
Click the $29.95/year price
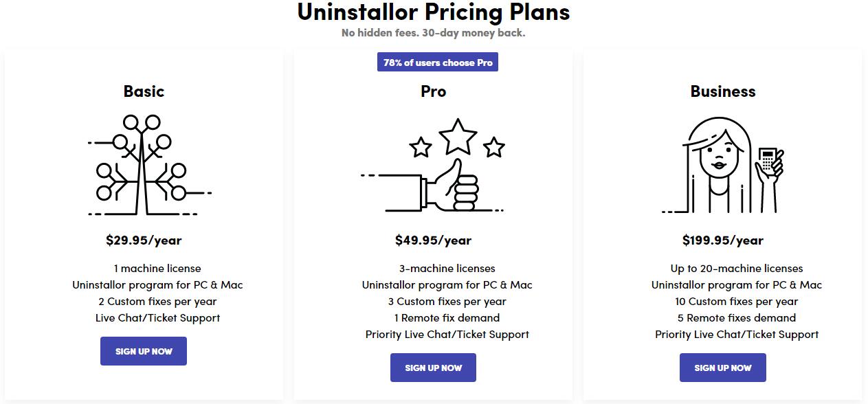click(x=144, y=240)
